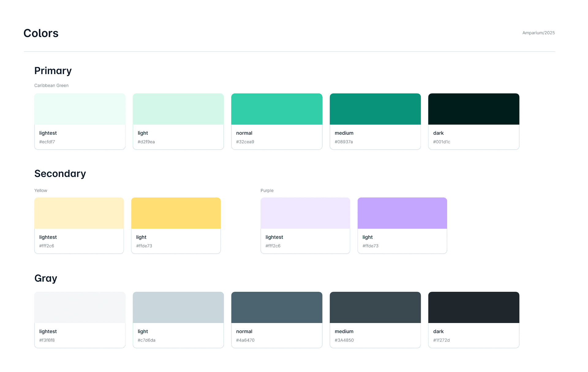Select the Gray dark swatch #1f272d
The image size is (588, 372).
coord(473,308)
